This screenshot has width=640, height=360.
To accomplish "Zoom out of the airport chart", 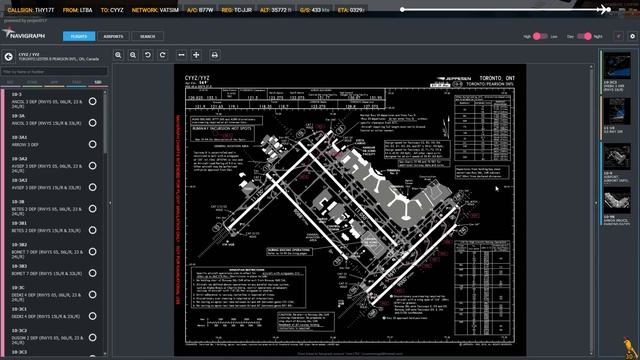I will pos(133,55).
